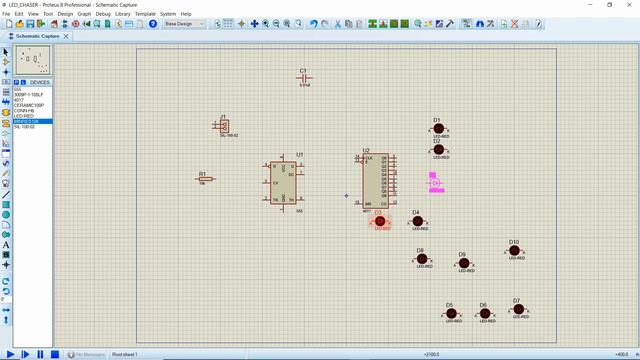640x360 pixels.
Task: Open the Base Design variant dropdown
Action: 184,24
